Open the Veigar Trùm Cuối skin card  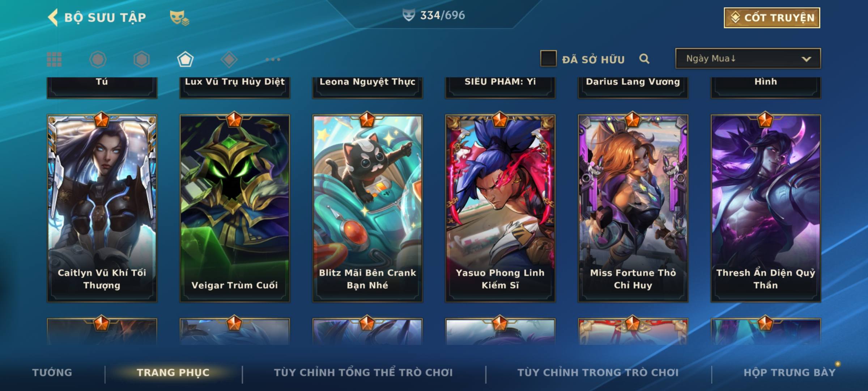click(x=235, y=208)
